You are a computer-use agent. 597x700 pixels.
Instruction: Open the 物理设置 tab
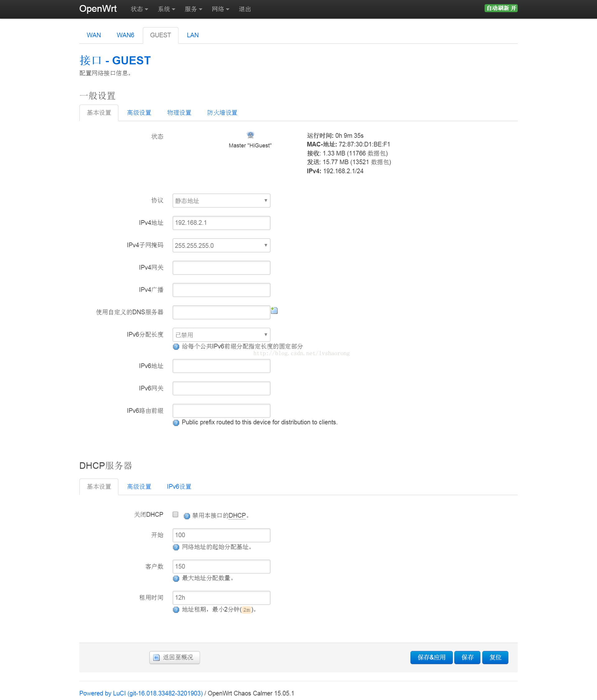[179, 113]
